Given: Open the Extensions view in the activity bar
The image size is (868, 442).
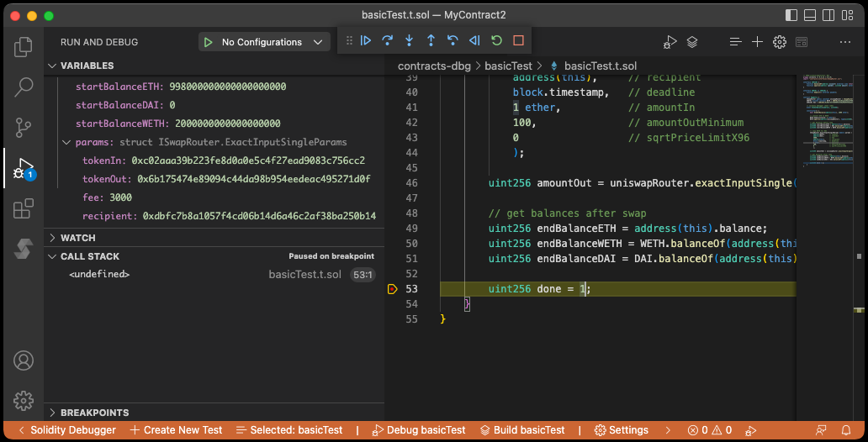Looking at the screenshot, I should click(24, 208).
